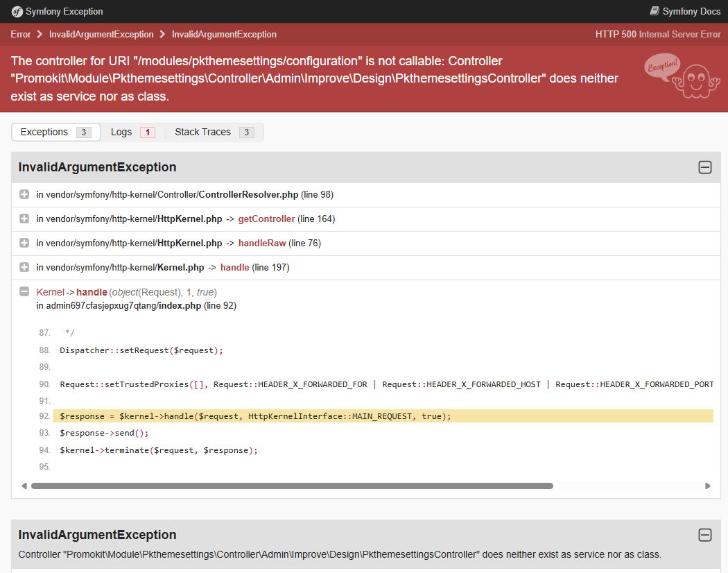This screenshot has width=728, height=573.
Task: Collapse the first InvalidArgumentException block
Action: tap(705, 167)
